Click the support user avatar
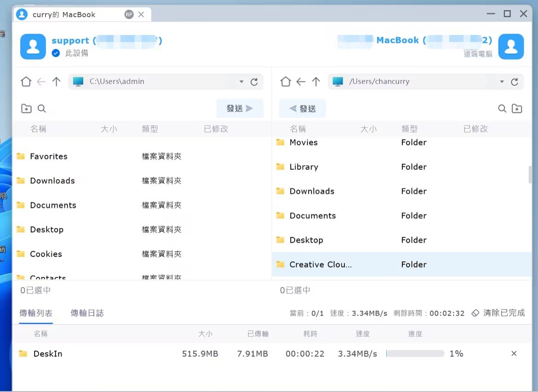The image size is (538, 392). click(x=33, y=46)
